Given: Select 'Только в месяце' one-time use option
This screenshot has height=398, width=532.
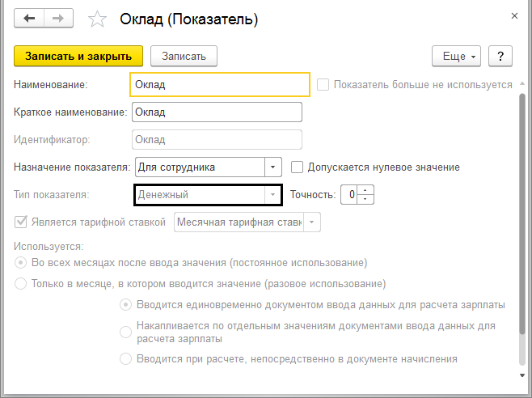Looking at the screenshot, I should pyautogui.click(x=20, y=284).
